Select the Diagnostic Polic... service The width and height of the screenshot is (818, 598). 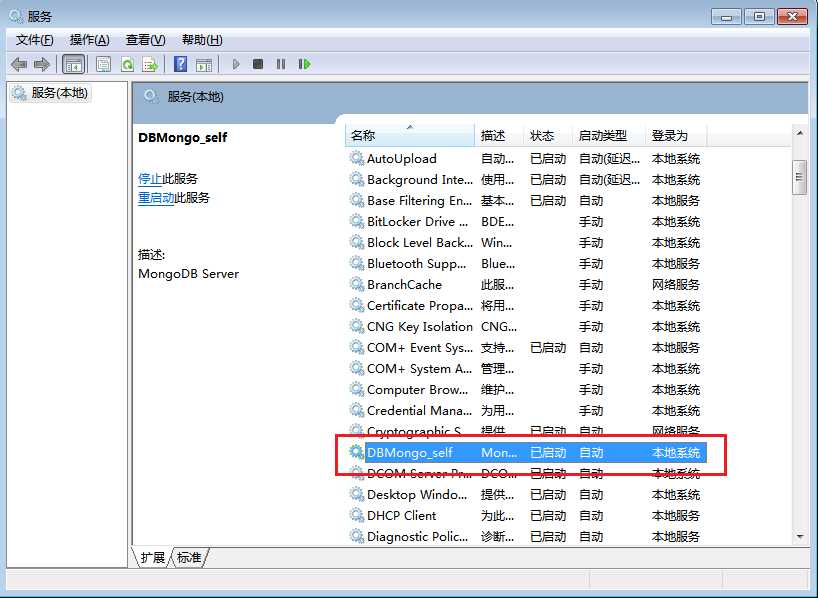526,536
